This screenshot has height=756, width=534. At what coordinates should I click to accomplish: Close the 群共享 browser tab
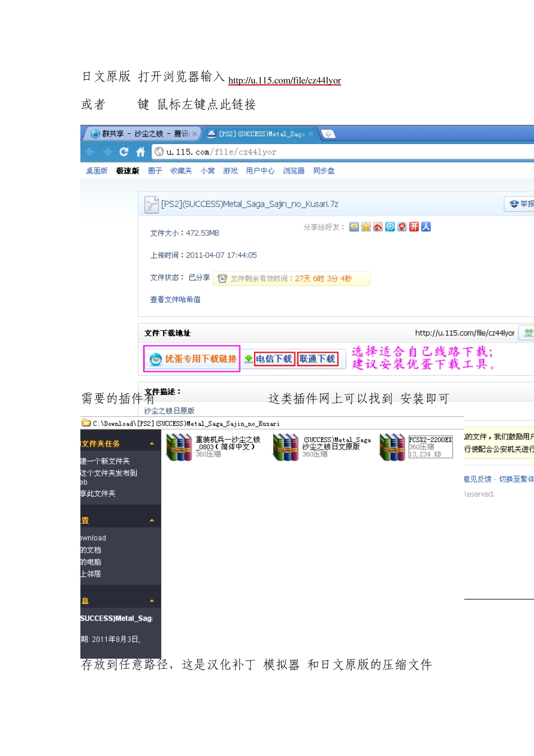click(x=195, y=134)
